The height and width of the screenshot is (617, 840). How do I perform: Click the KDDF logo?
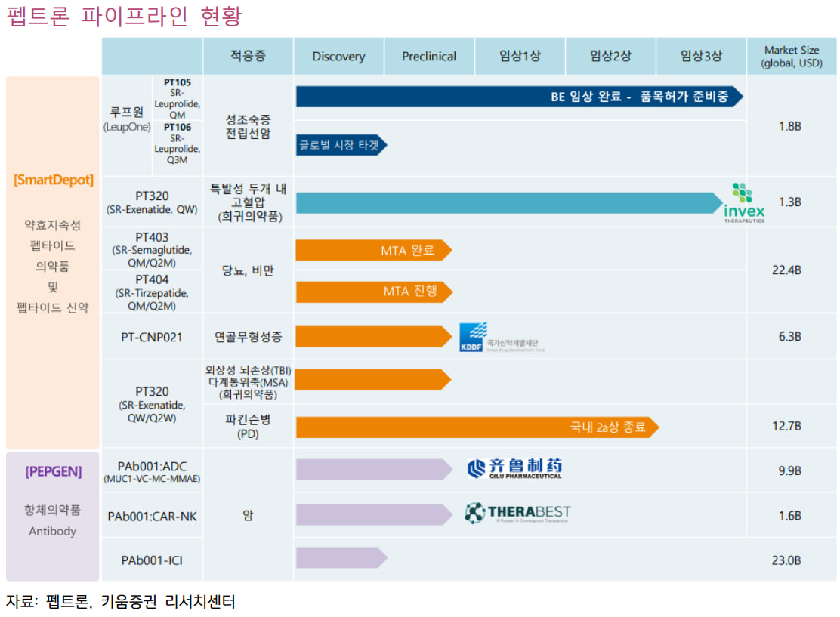[x=502, y=337]
